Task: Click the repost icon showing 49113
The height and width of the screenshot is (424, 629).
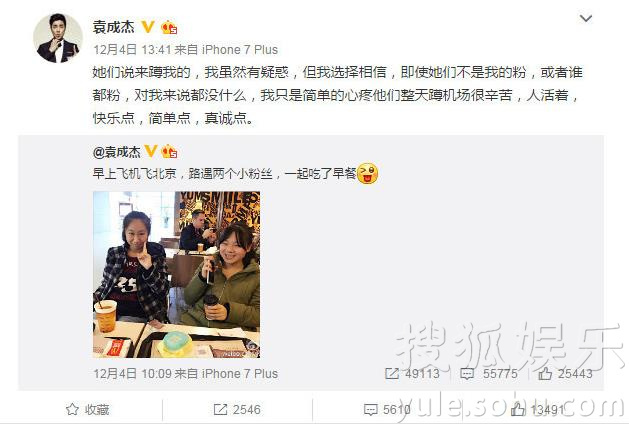Action: click(412, 374)
